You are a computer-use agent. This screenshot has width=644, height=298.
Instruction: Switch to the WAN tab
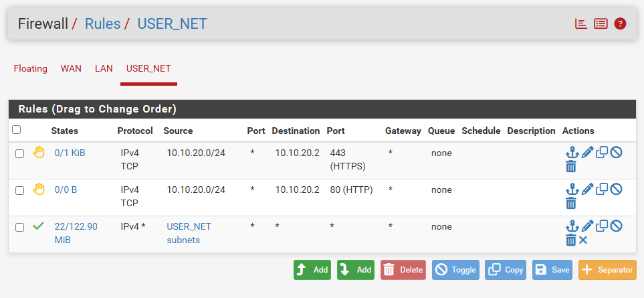[x=71, y=69]
